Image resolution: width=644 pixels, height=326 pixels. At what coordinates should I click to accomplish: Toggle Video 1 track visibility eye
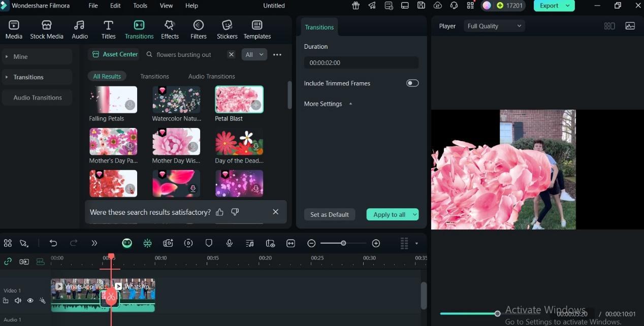30,301
